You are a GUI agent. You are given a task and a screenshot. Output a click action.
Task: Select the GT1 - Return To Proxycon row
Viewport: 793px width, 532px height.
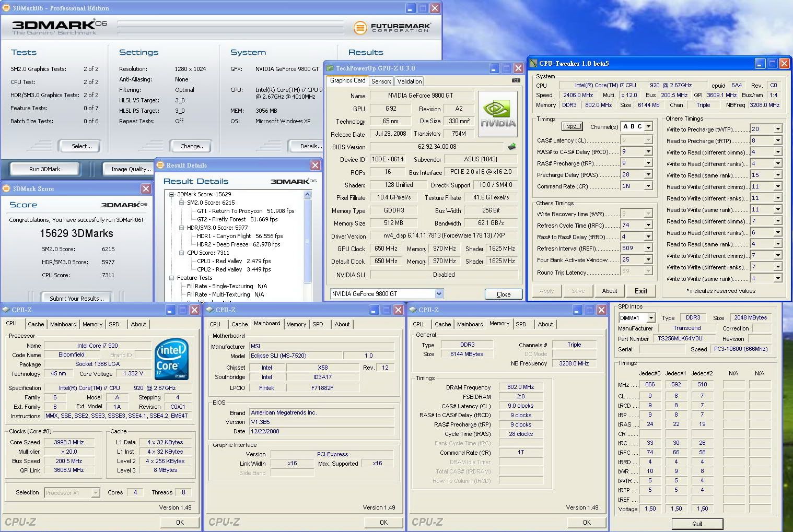(x=246, y=211)
